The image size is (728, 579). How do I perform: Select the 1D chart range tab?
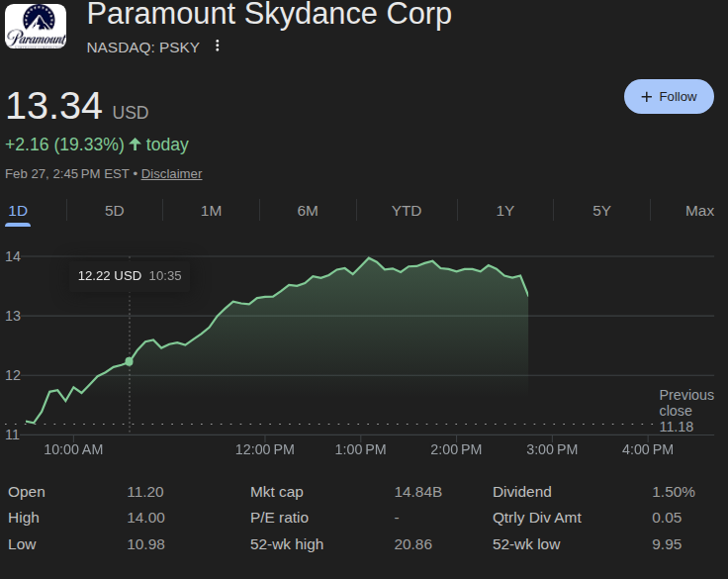[18, 211]
